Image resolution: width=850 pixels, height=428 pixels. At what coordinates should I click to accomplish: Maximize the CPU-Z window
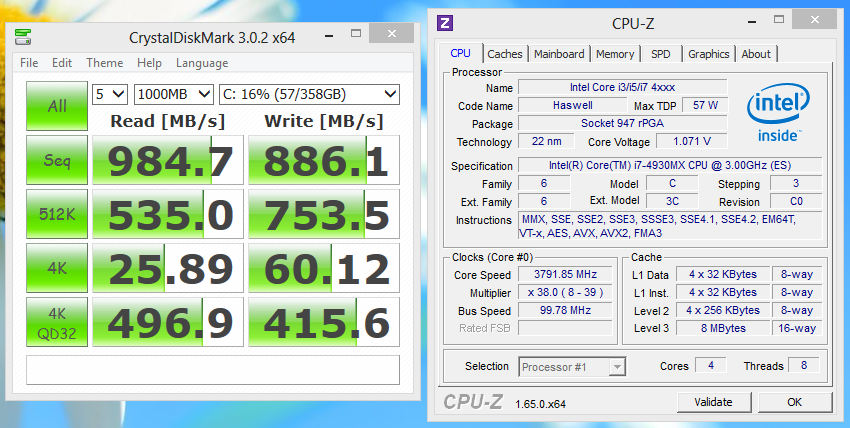coord(779,20)
